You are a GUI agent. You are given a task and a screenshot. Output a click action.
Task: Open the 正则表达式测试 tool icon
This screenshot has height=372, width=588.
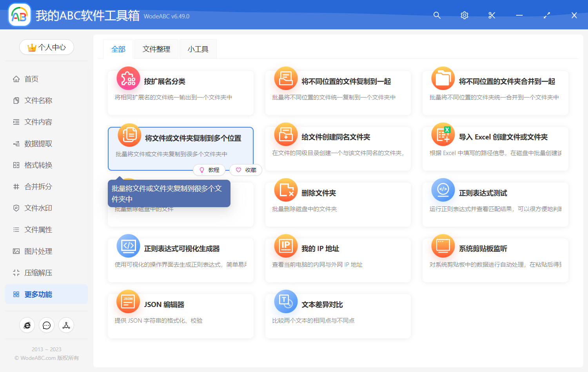[x=443, y=190]
